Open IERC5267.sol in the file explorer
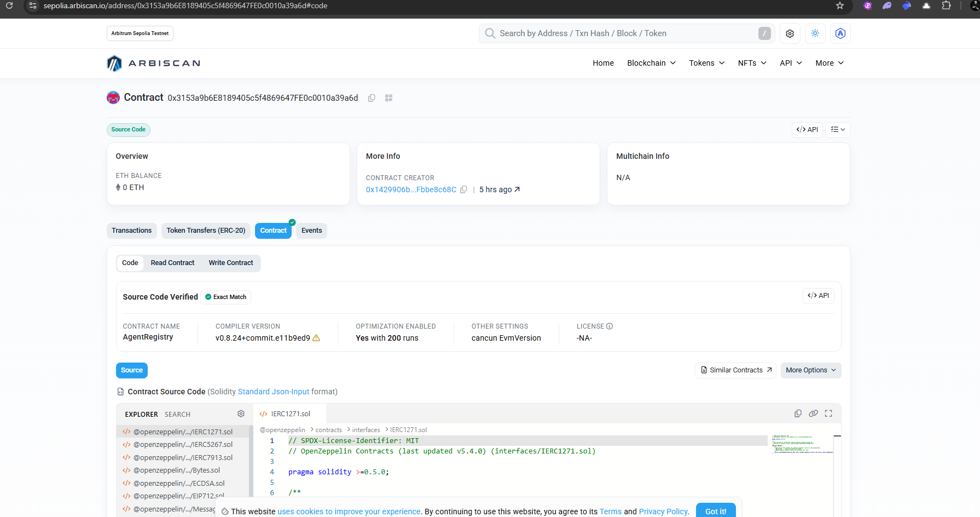The width and height of the screenshot is (980, 517). coord(183,445)
